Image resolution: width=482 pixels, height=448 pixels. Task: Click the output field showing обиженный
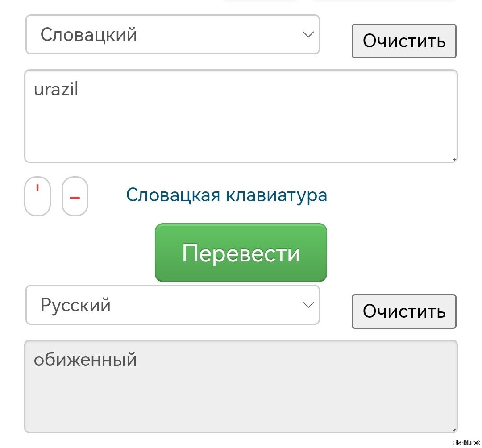tap(241, 386)
